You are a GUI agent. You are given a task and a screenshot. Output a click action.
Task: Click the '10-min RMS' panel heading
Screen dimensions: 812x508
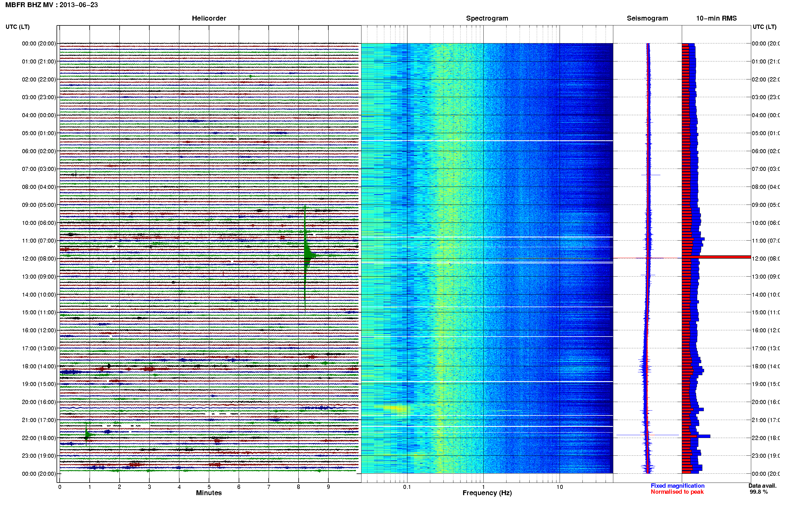coord(716,18)
